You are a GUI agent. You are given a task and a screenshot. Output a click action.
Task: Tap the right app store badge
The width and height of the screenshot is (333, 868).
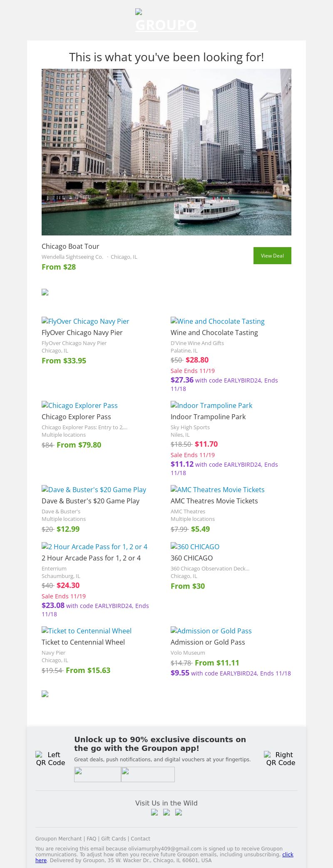[x=148, y=774]
